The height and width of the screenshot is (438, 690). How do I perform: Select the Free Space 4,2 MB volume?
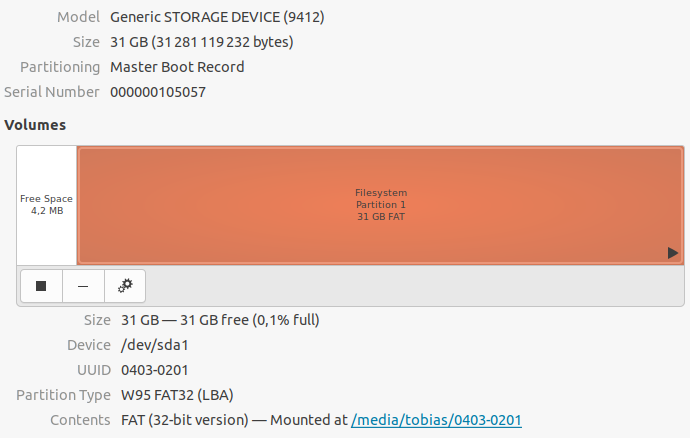pyautogui.click(x=47, y=205)
